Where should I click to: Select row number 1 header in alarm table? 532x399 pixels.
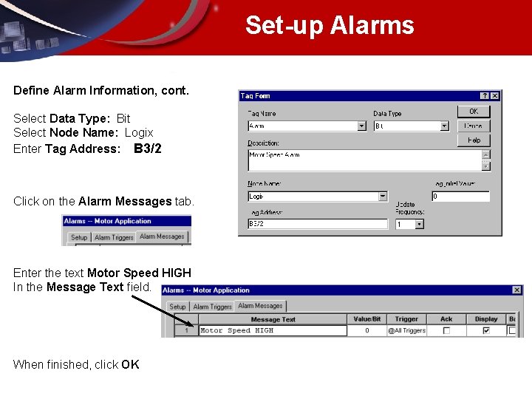(x=186, y=330)
